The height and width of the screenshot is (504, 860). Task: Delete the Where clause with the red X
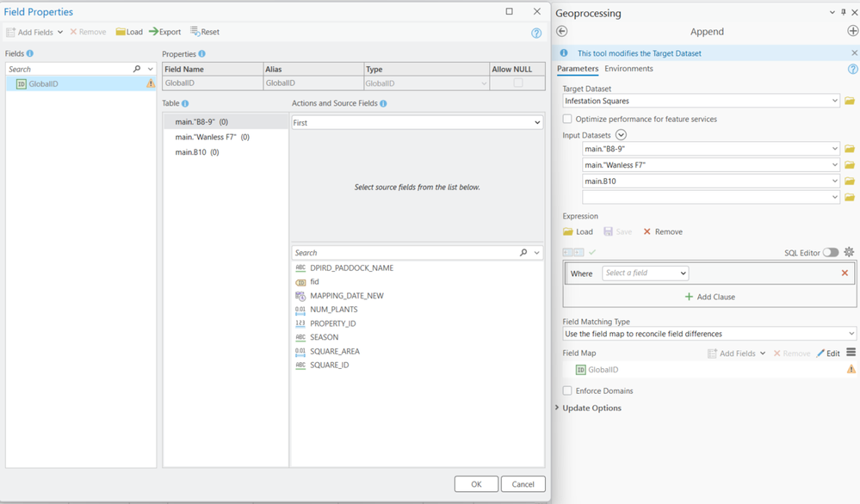[845, 273]
